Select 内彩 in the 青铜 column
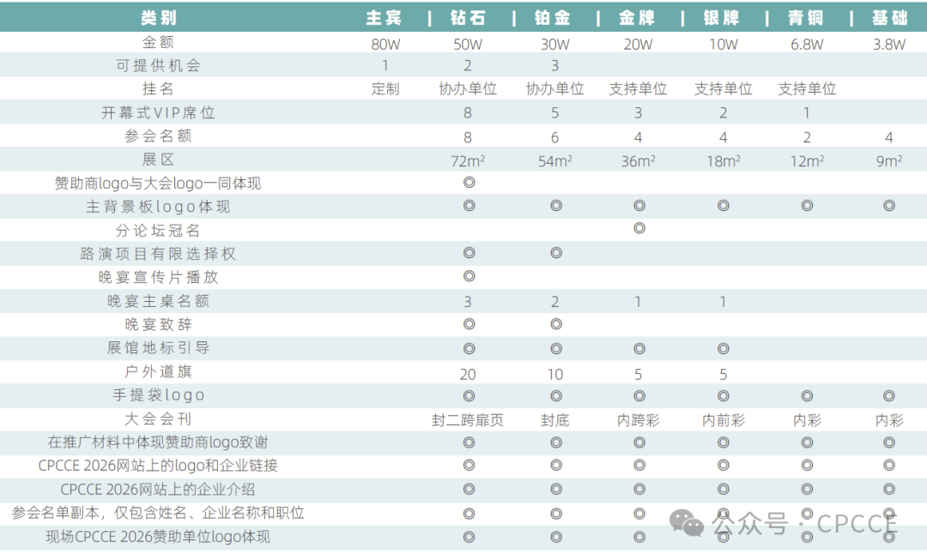The width and height of the screenshot is (927, 560). [x=807, y=420]
